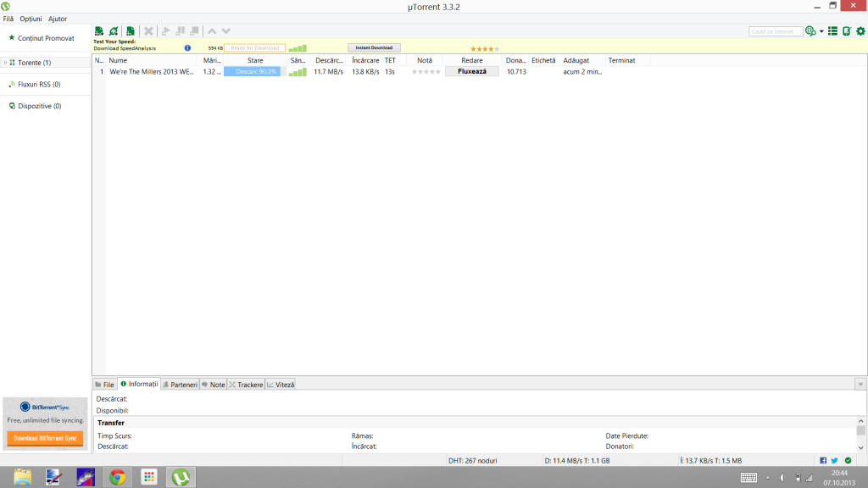Open the Opțiuni menu

[x=31, y=19]
